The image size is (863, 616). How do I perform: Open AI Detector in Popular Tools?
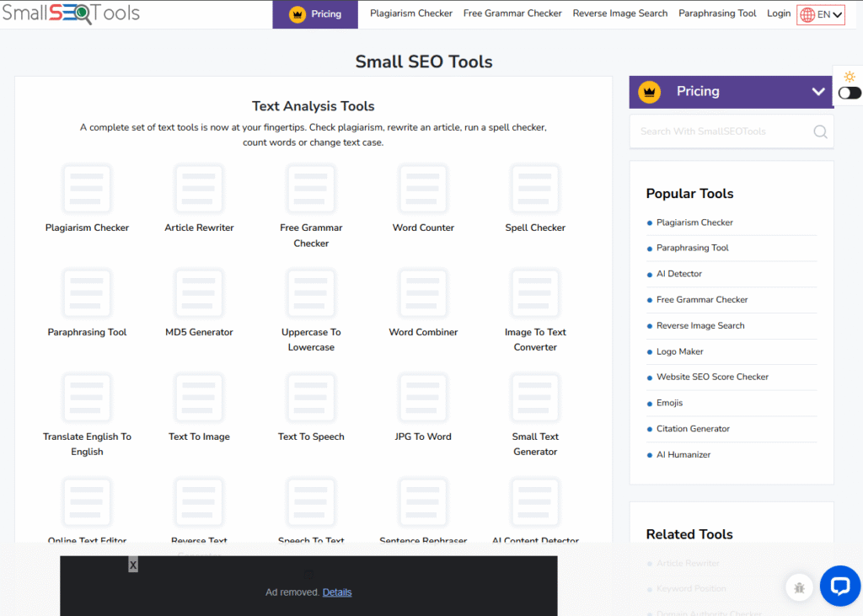pos(679,274)
